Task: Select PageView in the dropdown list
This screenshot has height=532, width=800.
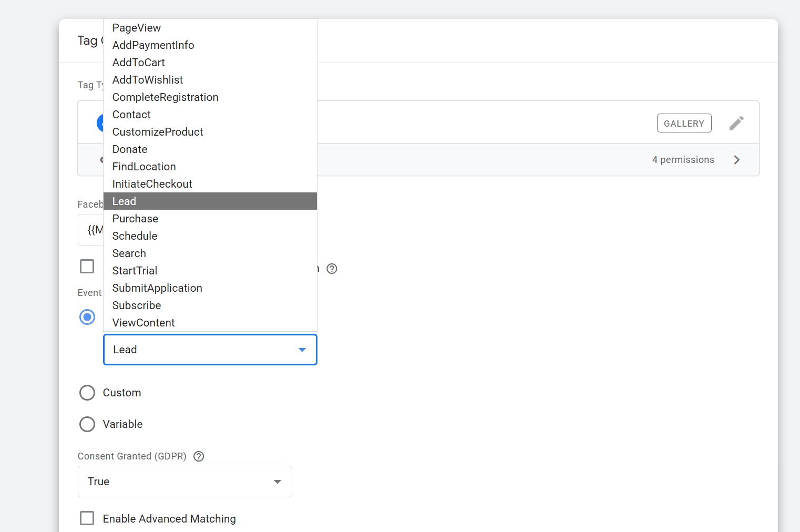Action: tap(136, 28)
